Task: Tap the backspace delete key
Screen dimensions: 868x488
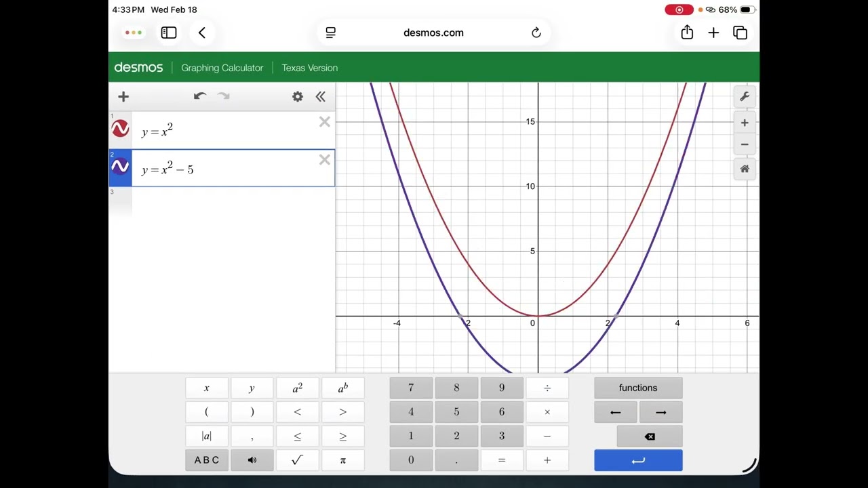Action: (650, 436)
